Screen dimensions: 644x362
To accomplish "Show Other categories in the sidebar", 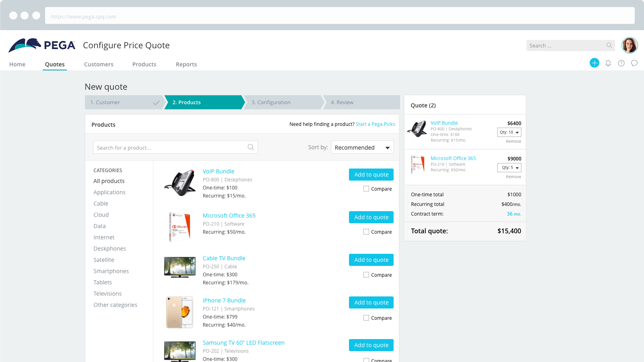I will pyautogui.click(x=115, y=305).
